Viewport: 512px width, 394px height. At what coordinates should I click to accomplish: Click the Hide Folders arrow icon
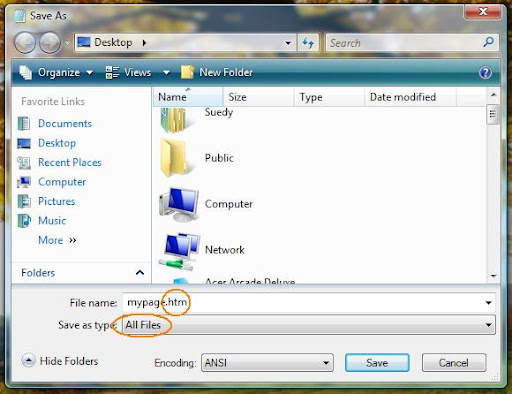(28, 361)
